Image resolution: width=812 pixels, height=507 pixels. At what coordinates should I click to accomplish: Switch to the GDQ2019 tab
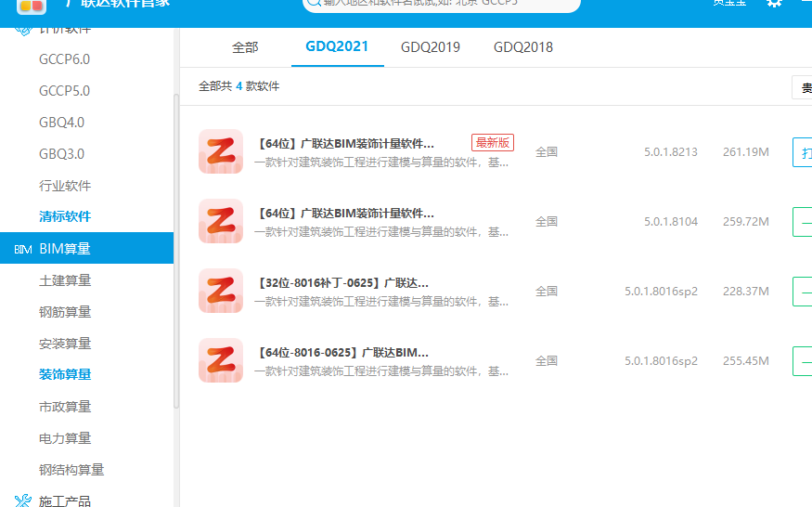click(431, 47)
